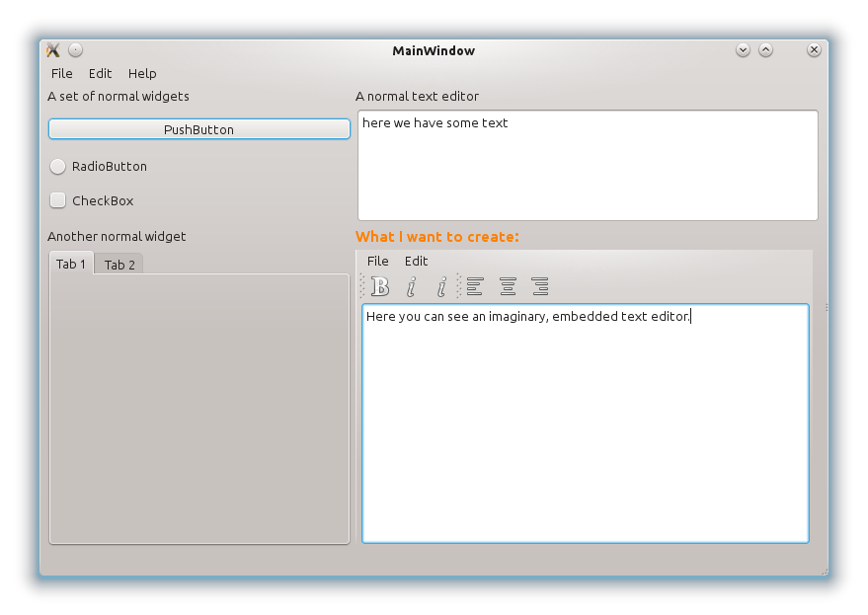Open the main Edit menu
Image resolution: width=868 pixels, height=615 pixels.
coord(100,74)
